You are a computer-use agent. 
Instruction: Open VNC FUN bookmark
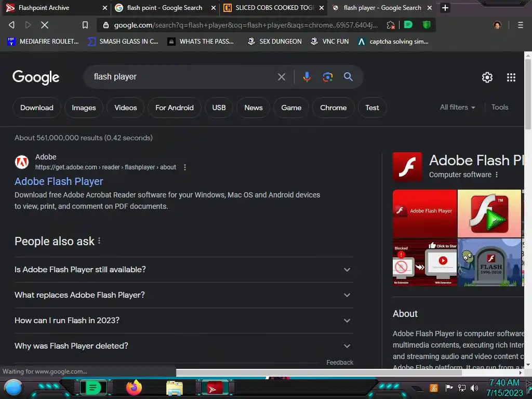tap(330, 42)
